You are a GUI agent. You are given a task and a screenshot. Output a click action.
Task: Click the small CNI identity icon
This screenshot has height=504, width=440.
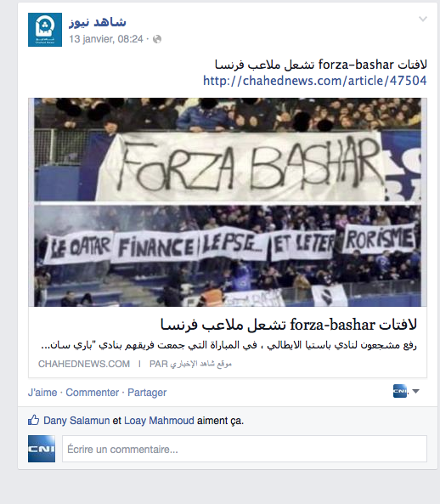pyautogui.click(x=400, y=391)
